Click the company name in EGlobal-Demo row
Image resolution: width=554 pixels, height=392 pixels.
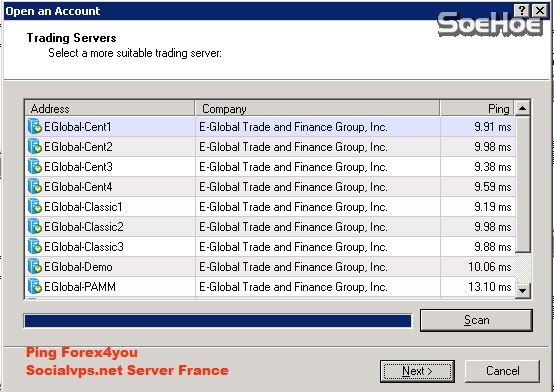point(293,267)
